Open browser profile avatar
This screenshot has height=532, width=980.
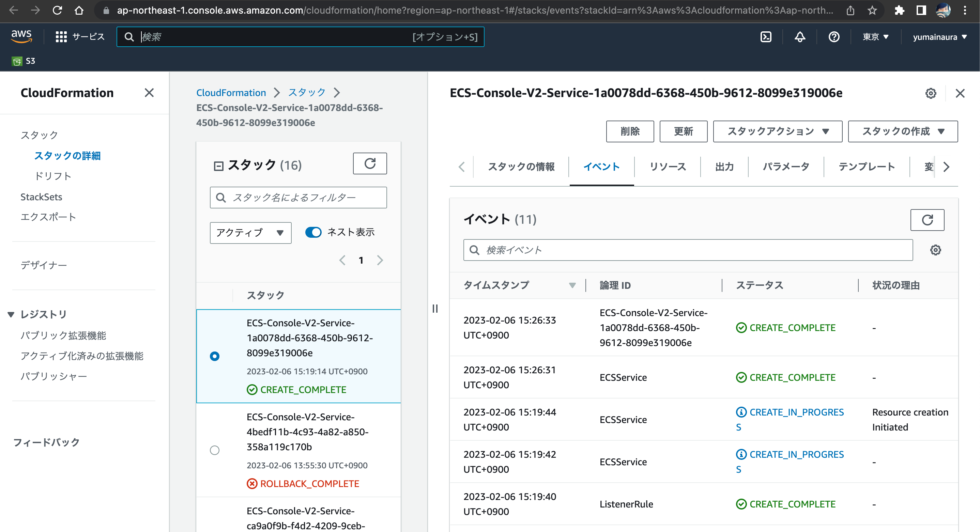tap(943, 10)
